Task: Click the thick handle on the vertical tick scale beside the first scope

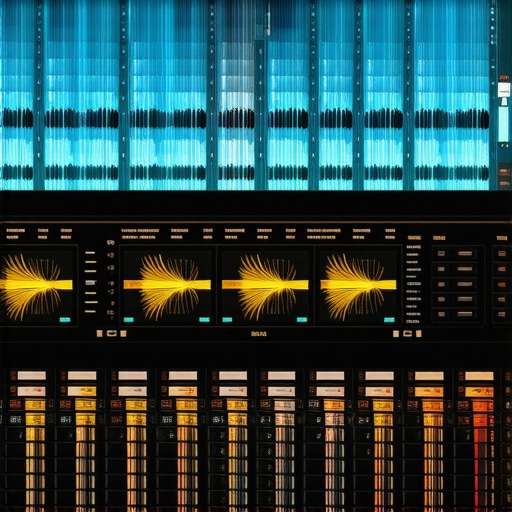Action: [x=91, y=283]
